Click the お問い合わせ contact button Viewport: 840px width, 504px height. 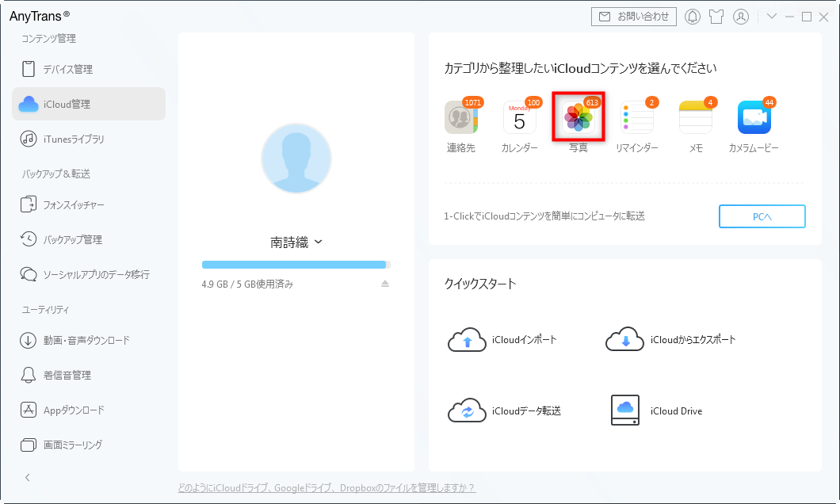coord(634,17)
